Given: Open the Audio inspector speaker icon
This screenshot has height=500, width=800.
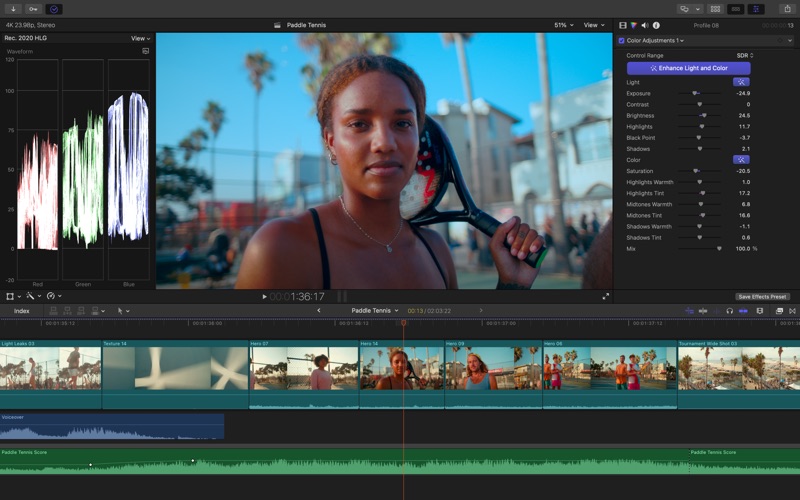Looking at the screenshot, I should pyautogui.click(x=645, y=25).
